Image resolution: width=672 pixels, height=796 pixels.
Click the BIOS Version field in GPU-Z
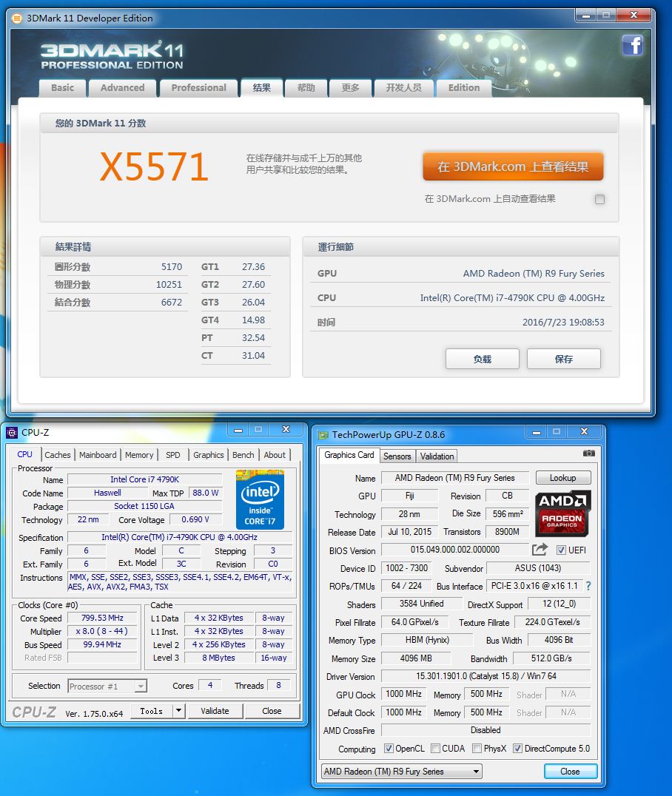click(454, 550)
